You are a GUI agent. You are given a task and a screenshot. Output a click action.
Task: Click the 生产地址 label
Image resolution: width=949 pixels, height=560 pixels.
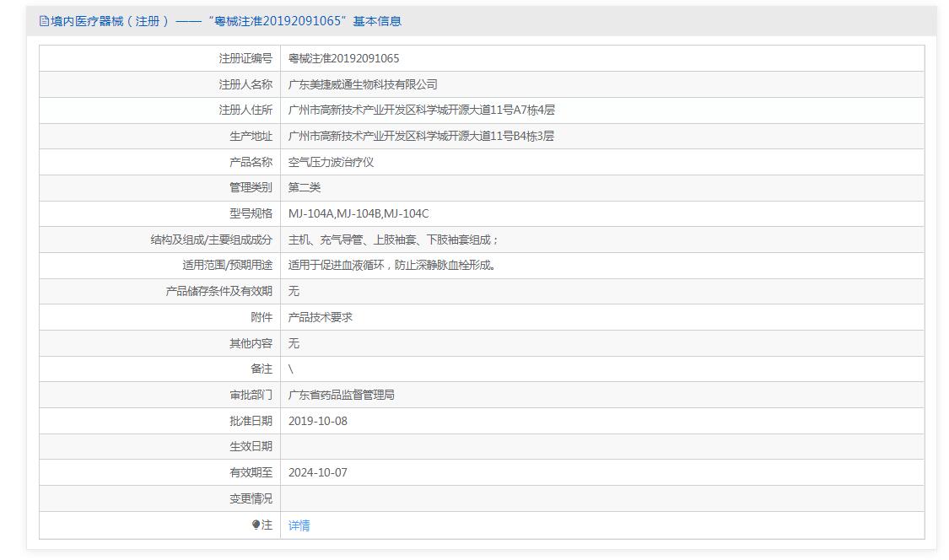[x=251, y=137]
